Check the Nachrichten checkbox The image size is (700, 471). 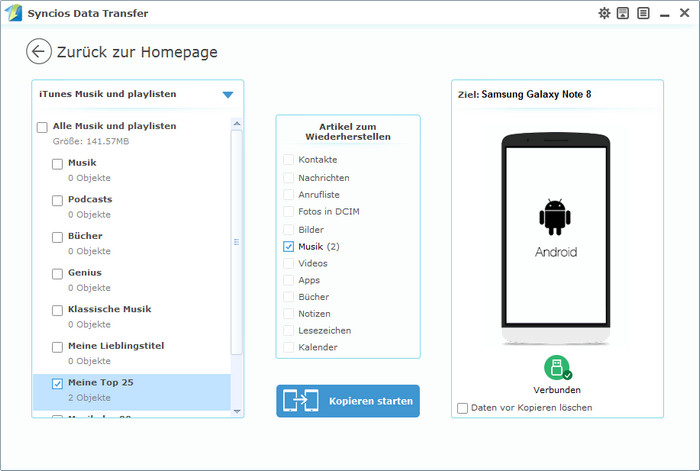click(288, 178)
